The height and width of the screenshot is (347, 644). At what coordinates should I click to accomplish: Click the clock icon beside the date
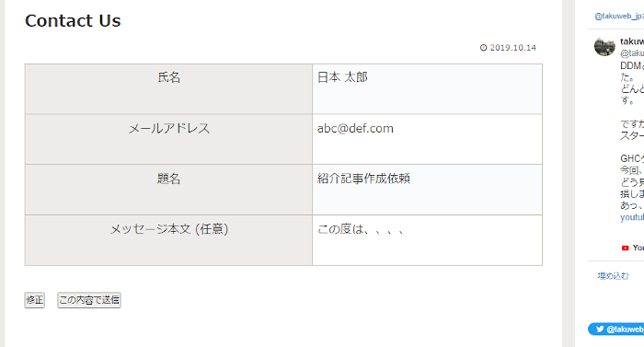point(483,48)
